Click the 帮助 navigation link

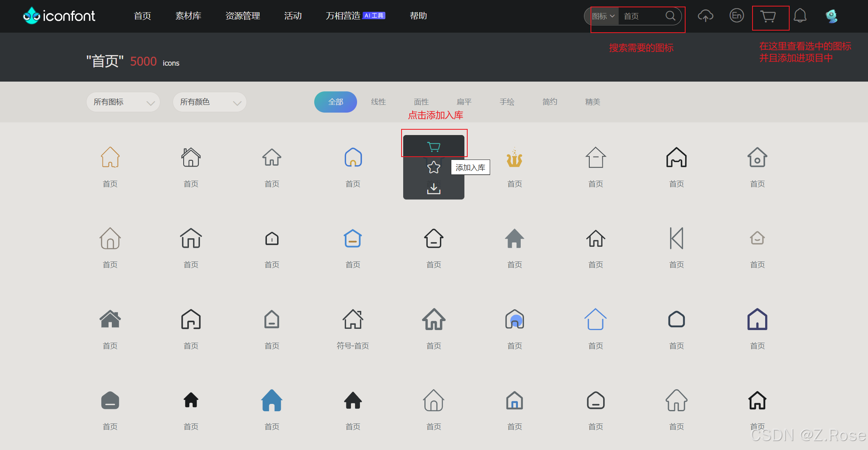(418, 16)
